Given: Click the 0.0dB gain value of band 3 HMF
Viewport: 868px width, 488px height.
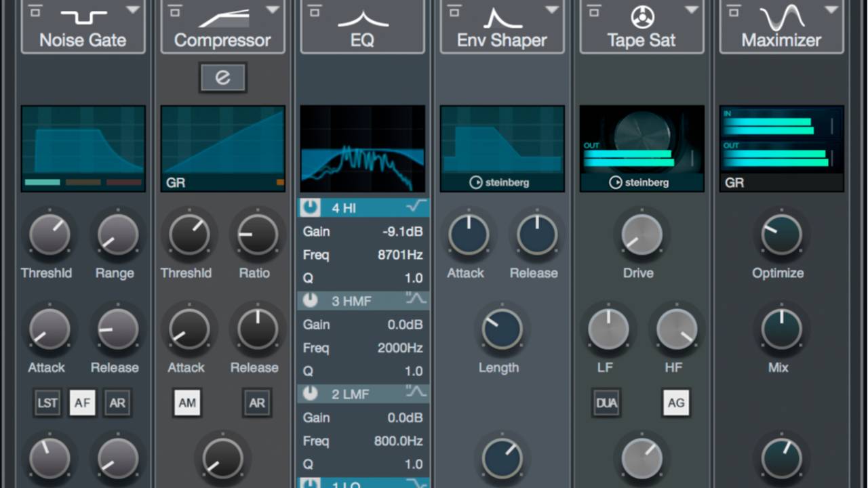Looking at the screenshot, I should 405,325.
